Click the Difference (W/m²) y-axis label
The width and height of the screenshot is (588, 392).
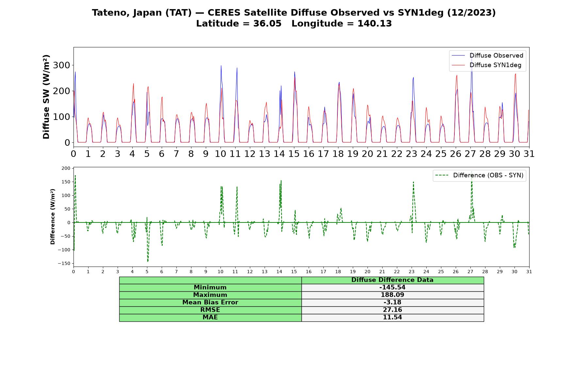pos(53,217)
